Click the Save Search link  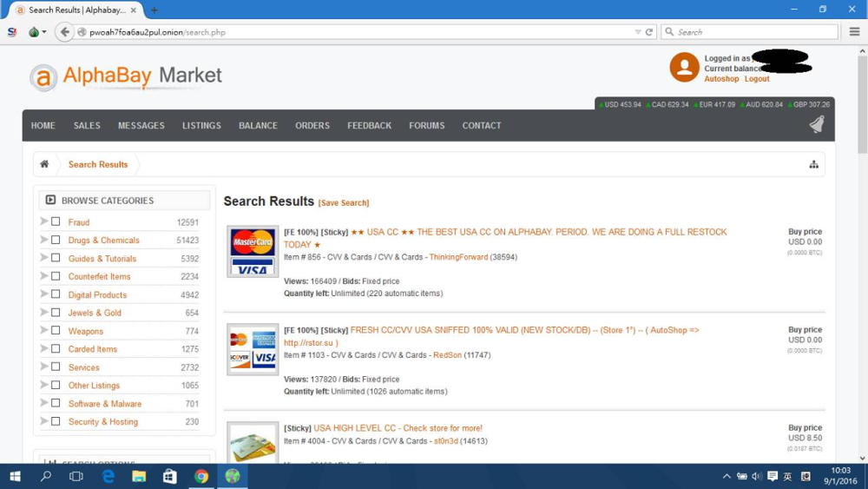pyautogui.click(x=344, y=202)
